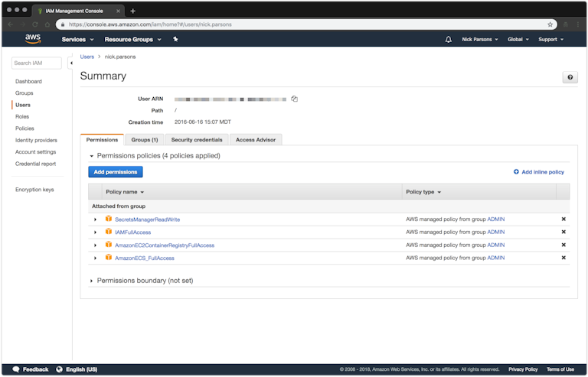
Task: Click the AmazonECS_FullAccess orange box icon
Action: pyautogui.click(x=109, y=257)
